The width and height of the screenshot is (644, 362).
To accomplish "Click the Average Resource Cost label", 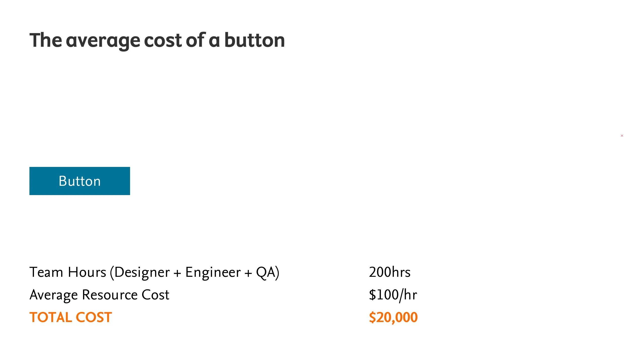I will point(99,295).
